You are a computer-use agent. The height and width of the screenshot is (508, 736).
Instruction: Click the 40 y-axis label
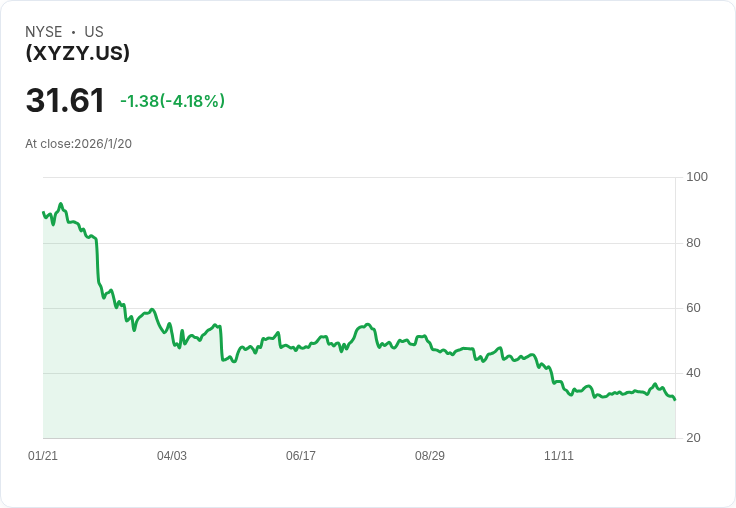pos(693,373)
